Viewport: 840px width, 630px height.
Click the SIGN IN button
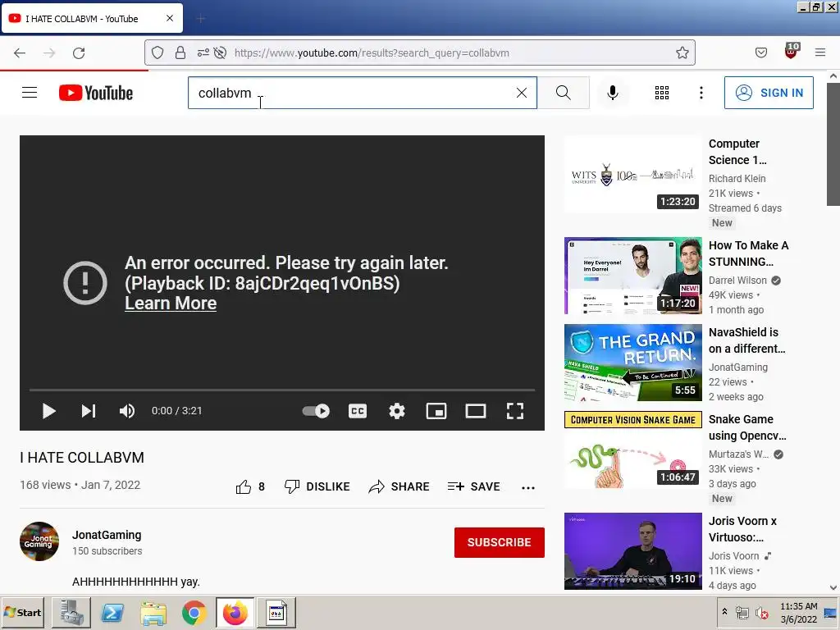(769, 93)
